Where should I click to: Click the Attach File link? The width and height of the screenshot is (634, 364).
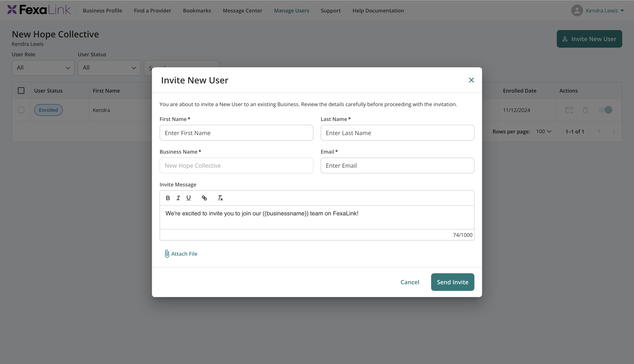(x=181, y=254)
